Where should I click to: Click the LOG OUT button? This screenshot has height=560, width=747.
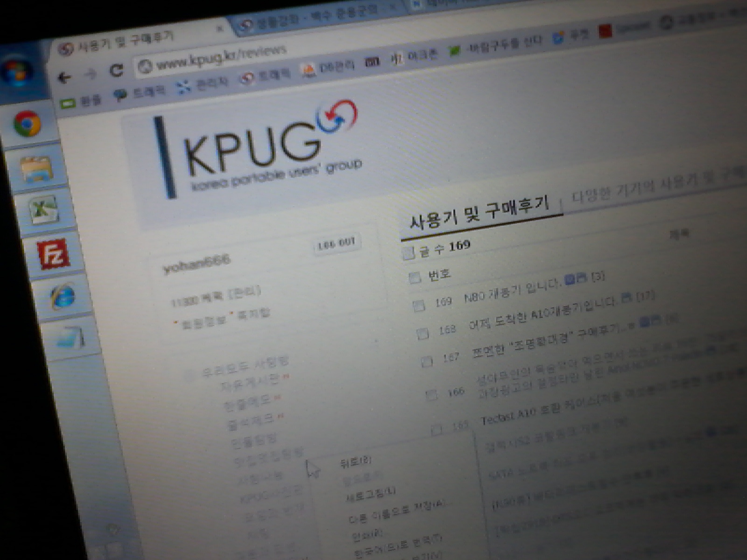tap(337, 244)
